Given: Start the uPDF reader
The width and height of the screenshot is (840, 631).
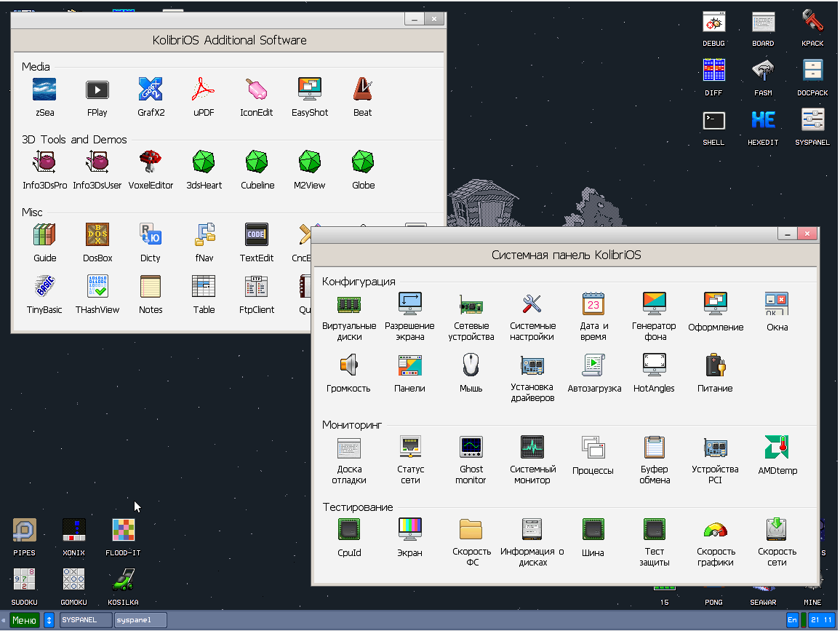Looking at the screenshot, I should [x=204, y=90].
